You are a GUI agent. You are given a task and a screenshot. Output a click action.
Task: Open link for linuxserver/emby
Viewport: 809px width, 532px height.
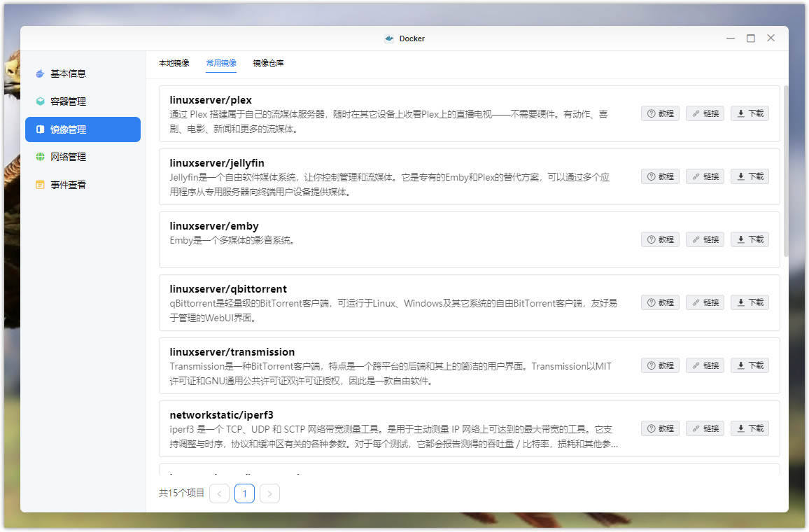coord(705,239)
